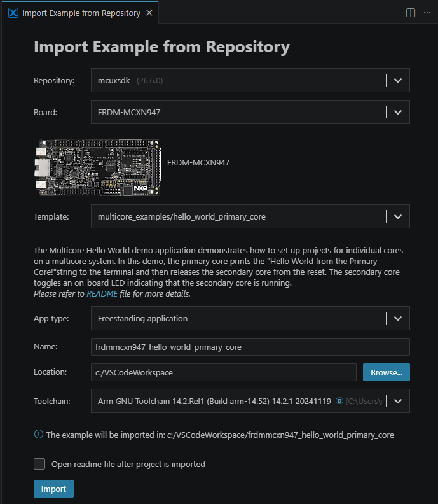Select the Import Example from Repository tab

coord(80,13)
